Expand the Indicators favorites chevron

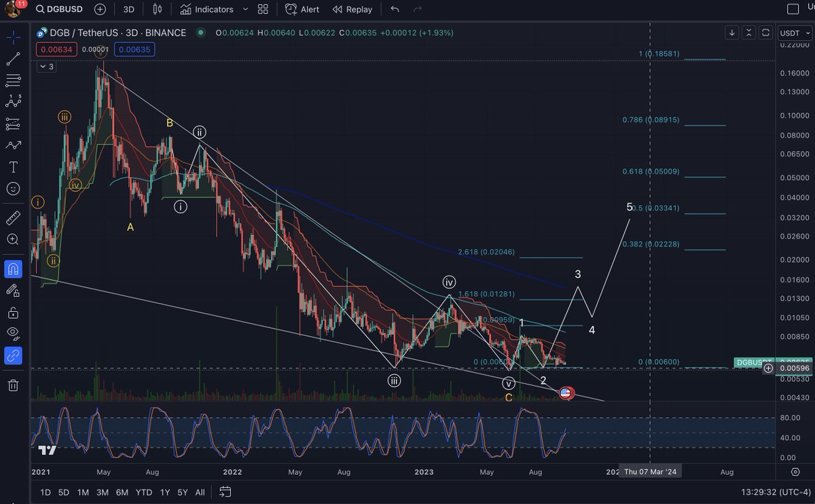[244, 9]
